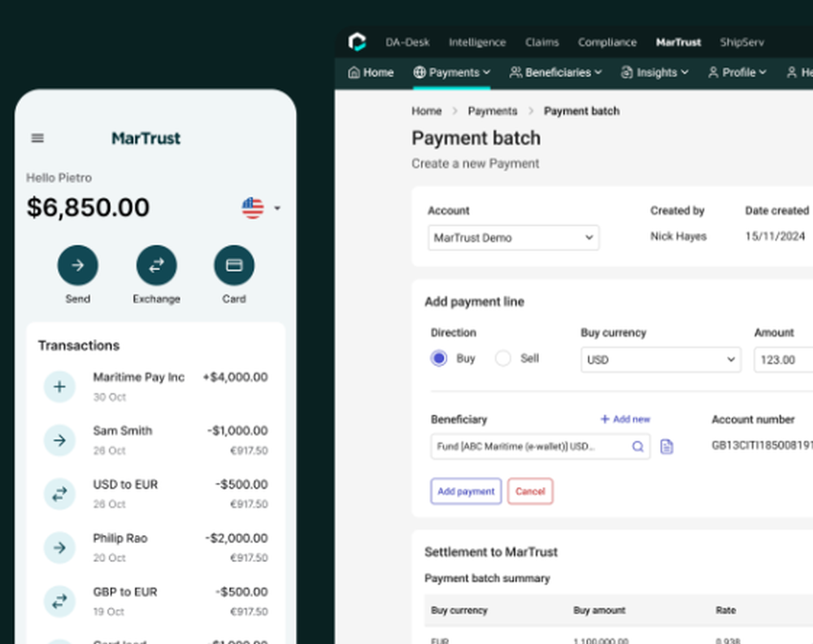Click the Add new beneficiary link
This screenshot has width=813, height=644.
625,419
